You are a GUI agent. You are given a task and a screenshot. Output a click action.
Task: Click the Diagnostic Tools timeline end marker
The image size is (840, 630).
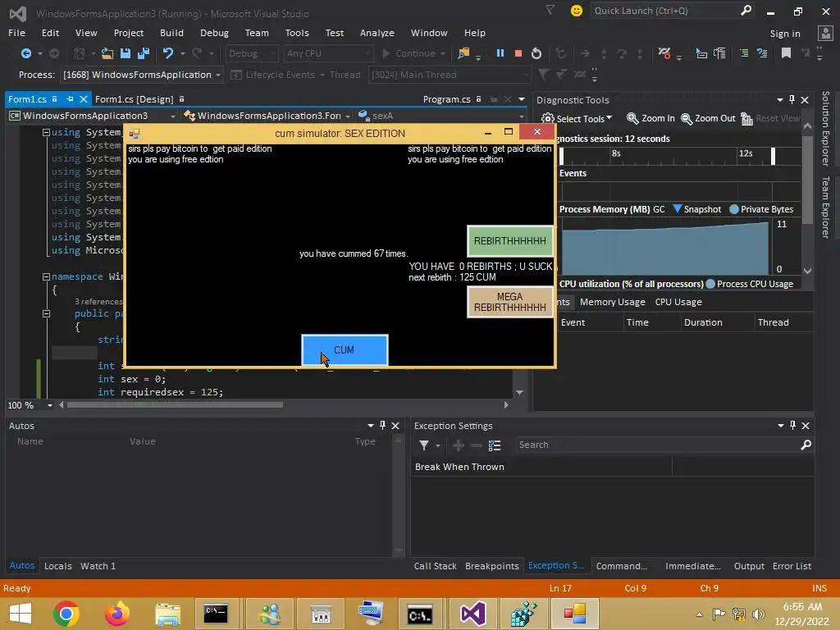pyautogui.click(x=773, y=156)
